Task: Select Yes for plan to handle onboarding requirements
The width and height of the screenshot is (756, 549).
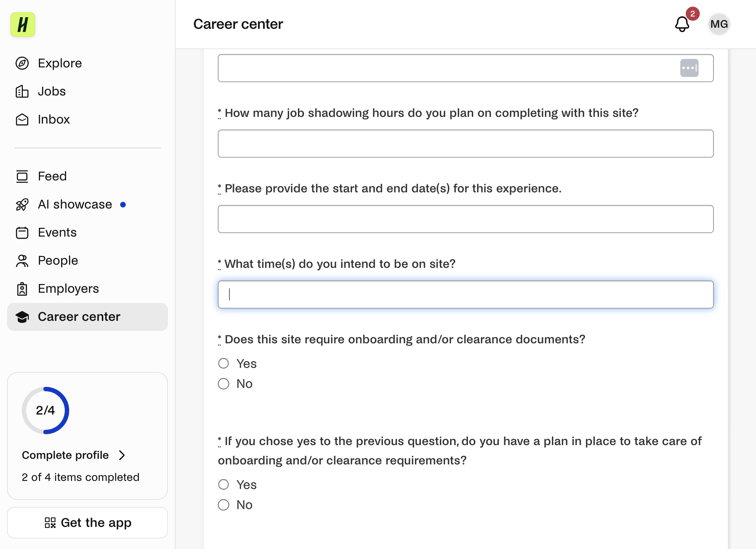Action: click(x=223, y=484)
